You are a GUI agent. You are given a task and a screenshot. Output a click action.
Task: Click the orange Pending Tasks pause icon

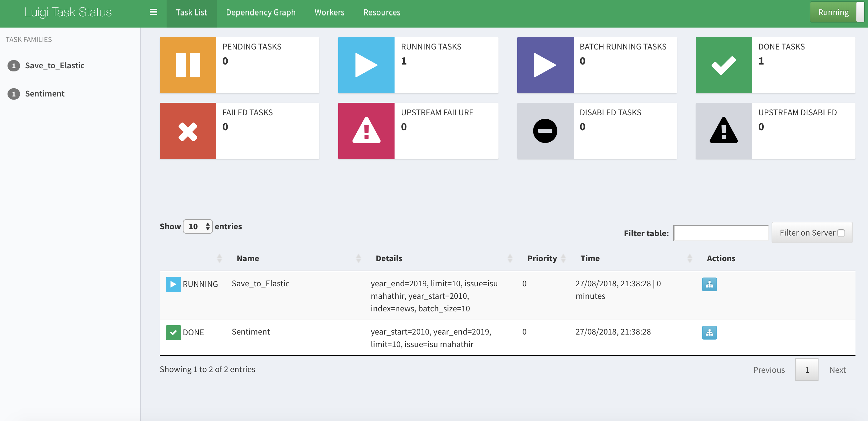pos(188,65)
